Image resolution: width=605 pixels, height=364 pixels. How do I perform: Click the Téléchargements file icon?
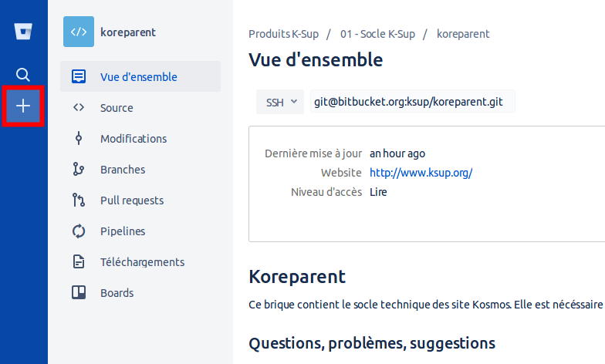(79, 261)
